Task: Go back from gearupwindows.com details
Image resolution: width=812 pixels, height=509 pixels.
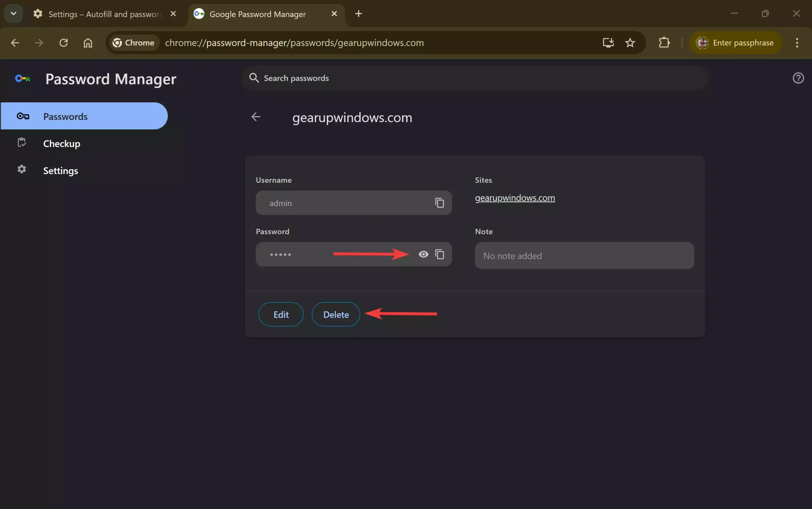Action: pos(256,117)
